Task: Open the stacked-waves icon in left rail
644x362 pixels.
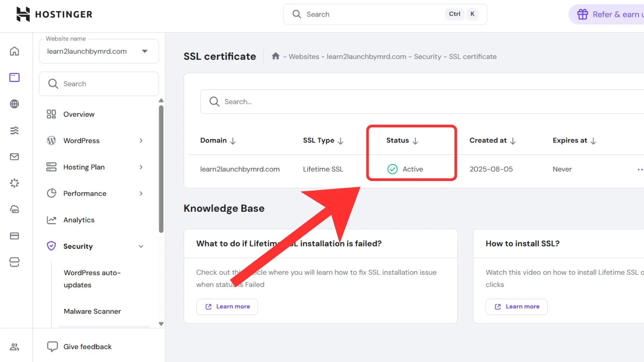Action: 14,130
